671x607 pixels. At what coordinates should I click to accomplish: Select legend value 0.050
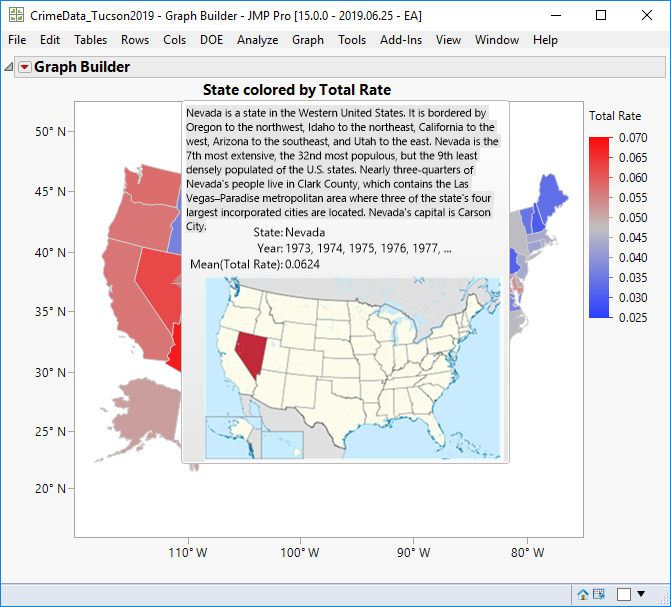pyautogui.click(x=633, y=218)
